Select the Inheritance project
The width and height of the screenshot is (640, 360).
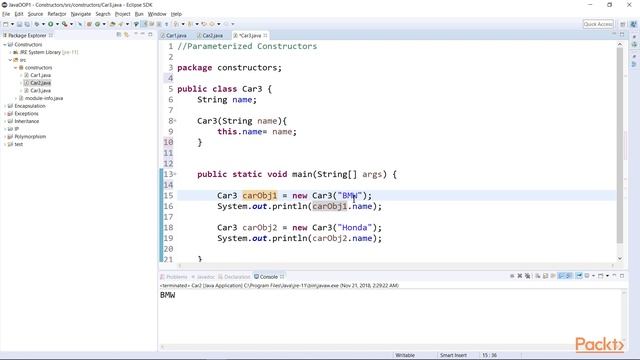pyautogui.click(x=27, y=121)
